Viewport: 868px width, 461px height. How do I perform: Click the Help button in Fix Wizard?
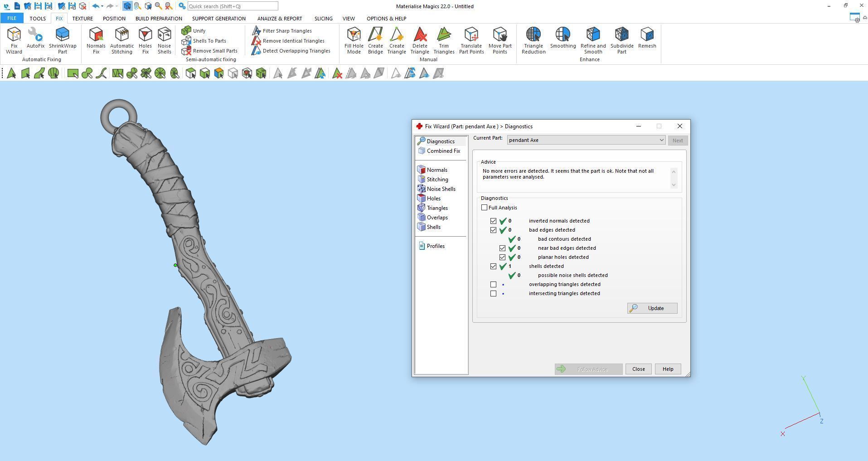668,369
